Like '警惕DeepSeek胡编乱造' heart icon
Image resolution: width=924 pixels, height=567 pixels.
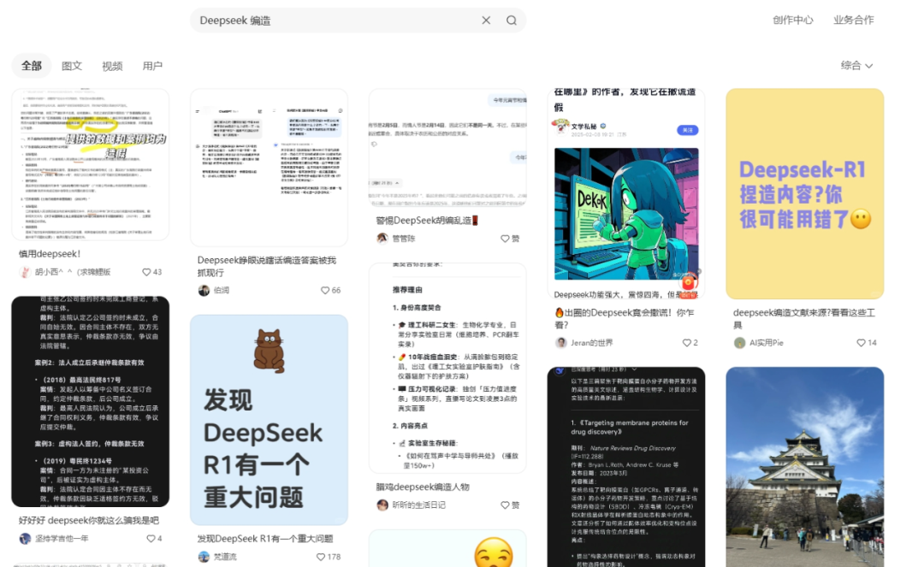pos(505,239)
